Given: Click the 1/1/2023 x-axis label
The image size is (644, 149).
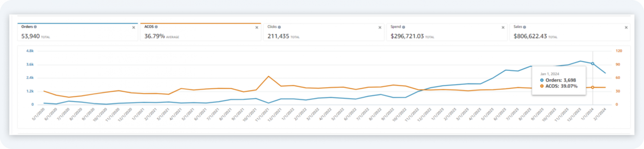Looking at the screenshot, I should pos(438,114).
